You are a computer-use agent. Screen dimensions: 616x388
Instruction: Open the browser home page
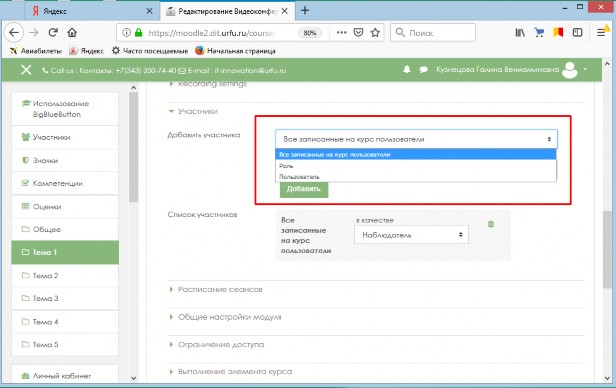click(x=72, y=33)
